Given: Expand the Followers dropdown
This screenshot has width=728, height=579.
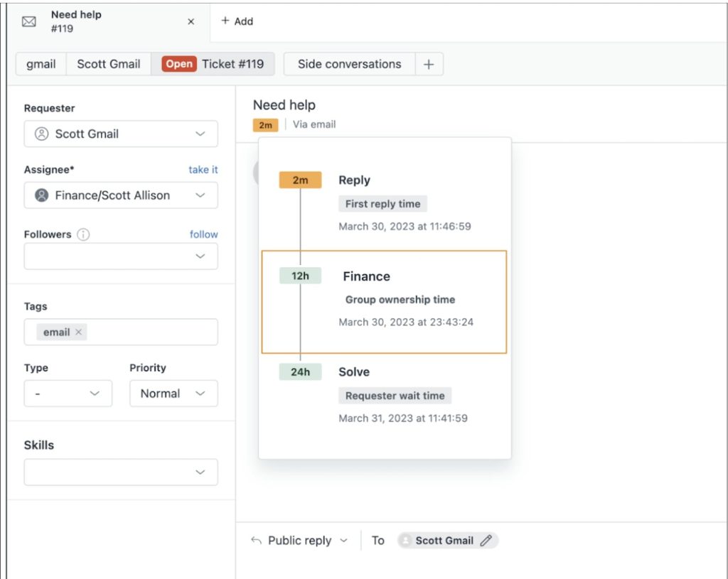Looking at the screenshot, I should pyautogui.click(x=121, y=256).
